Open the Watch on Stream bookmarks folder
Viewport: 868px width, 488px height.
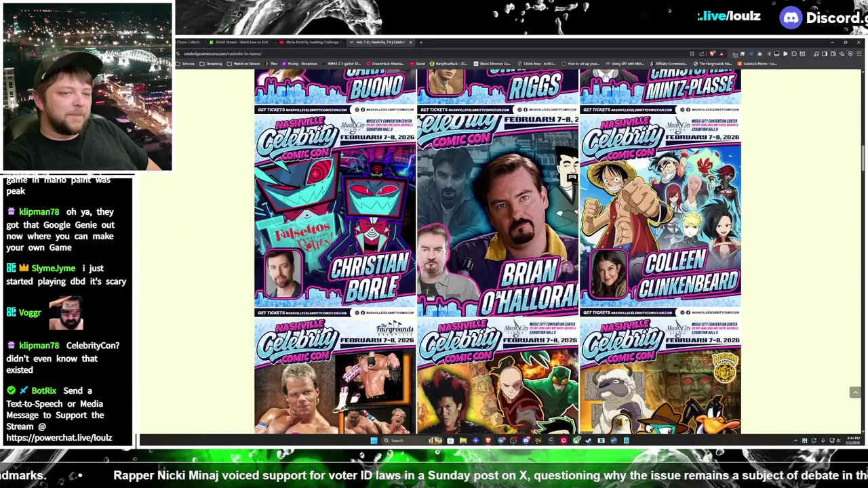pos(243,64)
